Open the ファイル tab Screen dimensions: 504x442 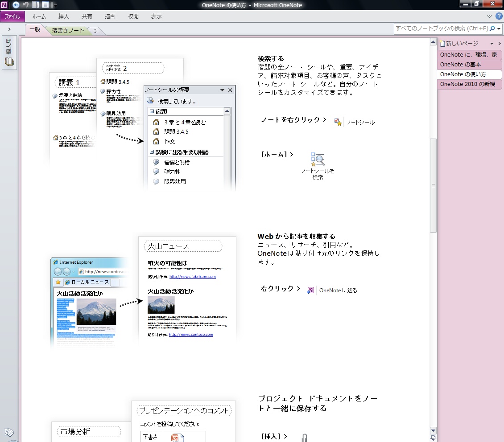[x=12, y=16]
